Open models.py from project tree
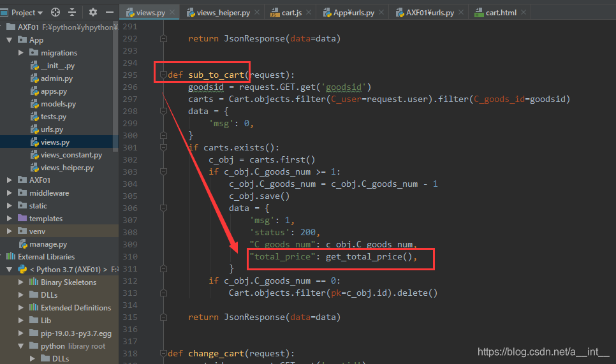Viewport: 616px width, 364px height. click(58, 104)
